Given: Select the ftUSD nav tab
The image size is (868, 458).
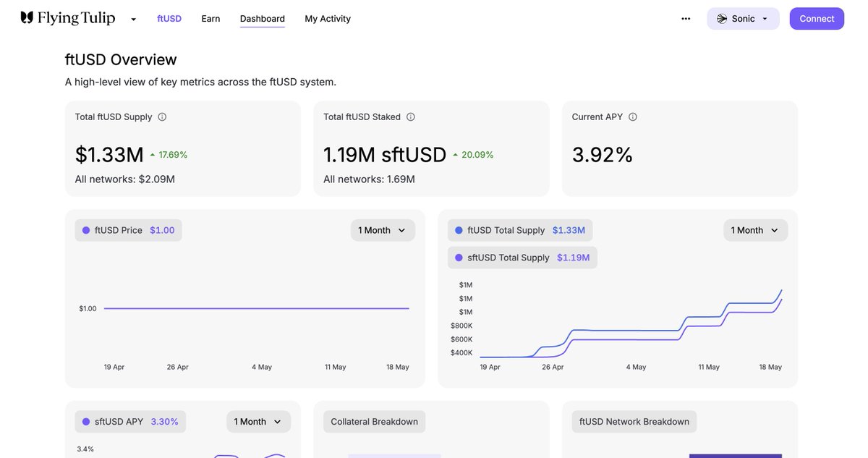Looking at the screenshot, I should pos(169,19).
